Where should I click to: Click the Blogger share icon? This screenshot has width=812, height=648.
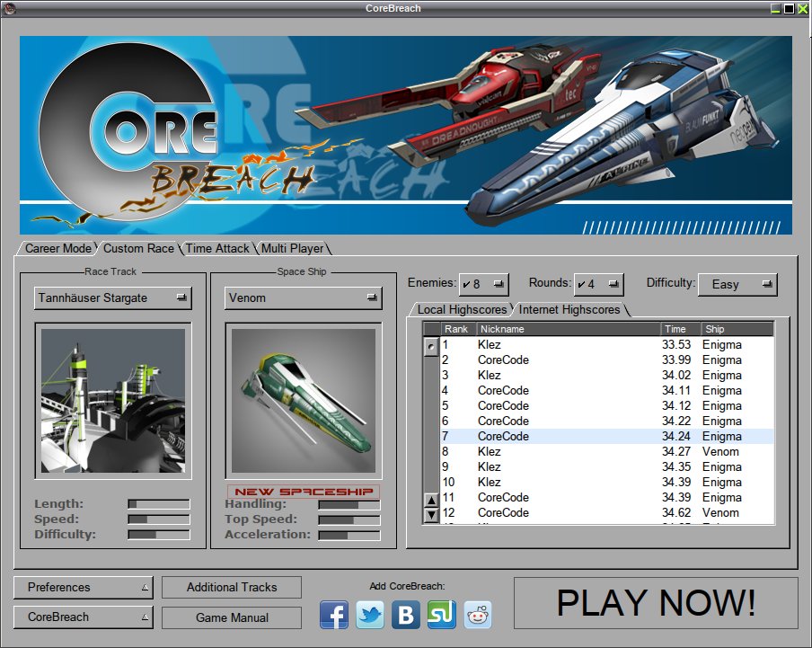(405, 615)
